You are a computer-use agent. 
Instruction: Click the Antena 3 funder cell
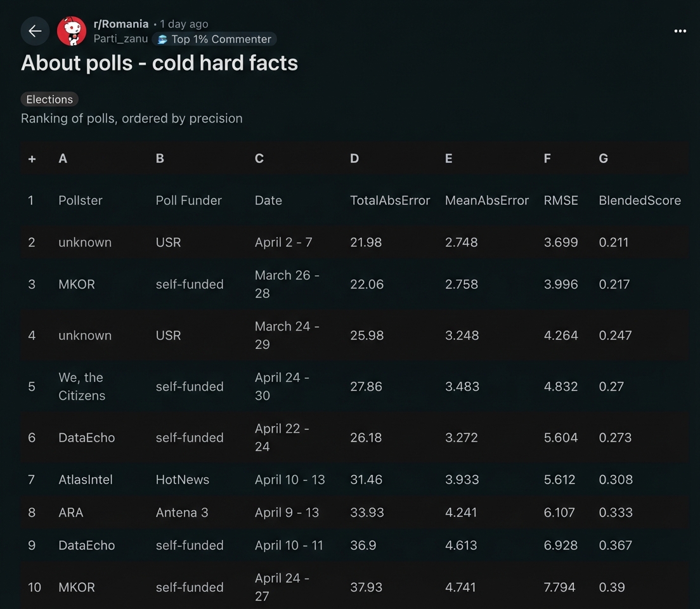182,513
